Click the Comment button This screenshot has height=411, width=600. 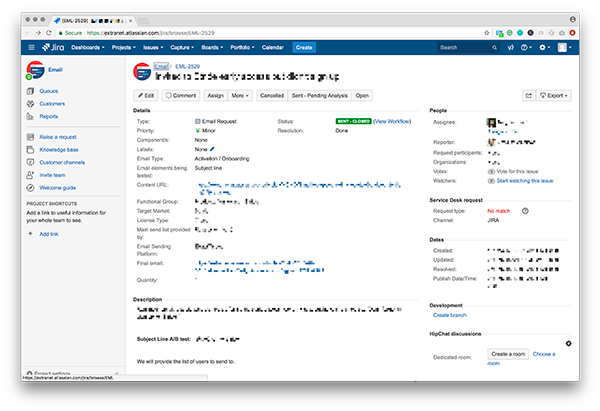(181, 96)
